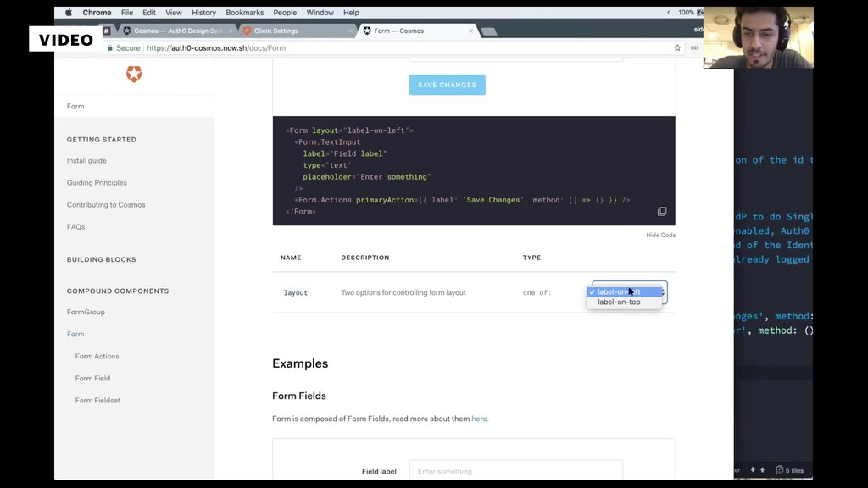868x488 pixels.
Task: Open the Bookmarks menu
Action: coord(245,12)
